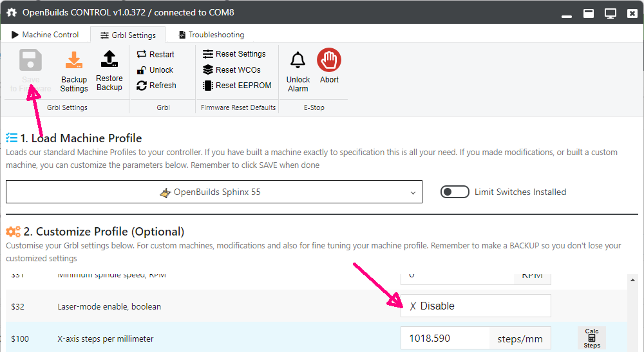Expand the OpenBuilds Sphinx 55 profile dropdown
Screen dimensions: 644x352
214,192
